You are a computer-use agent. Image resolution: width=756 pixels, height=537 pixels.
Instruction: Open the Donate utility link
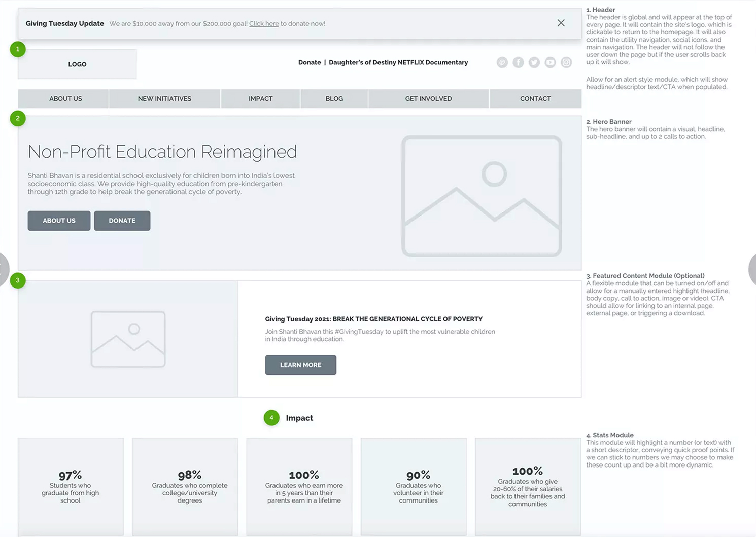click(x=310, y=62)
